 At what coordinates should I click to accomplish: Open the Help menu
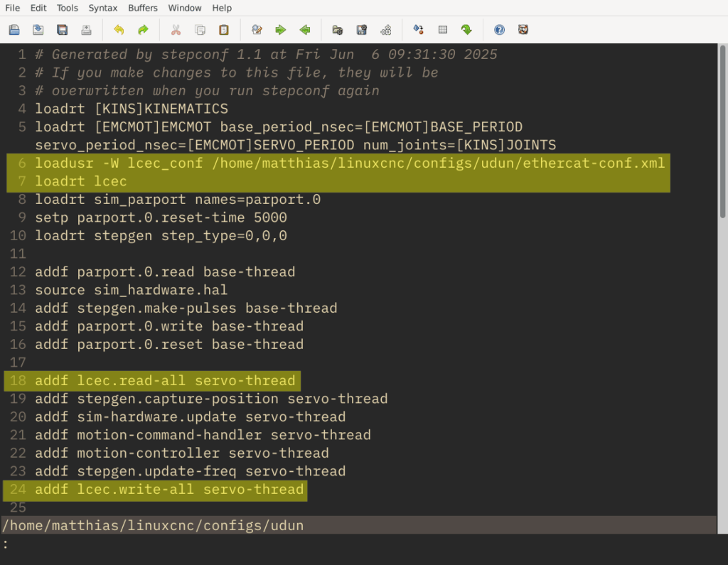pyautogui.click(x=222, y=8)
